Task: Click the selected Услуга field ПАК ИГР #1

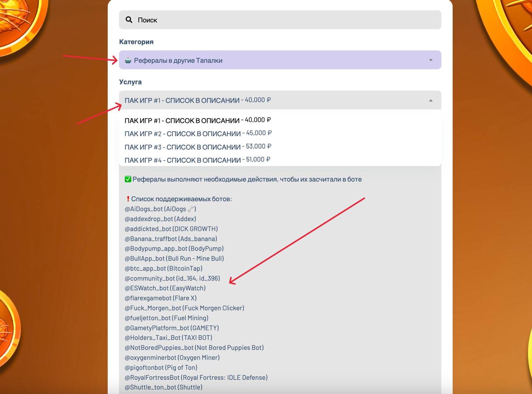Action: click(280, 100)
